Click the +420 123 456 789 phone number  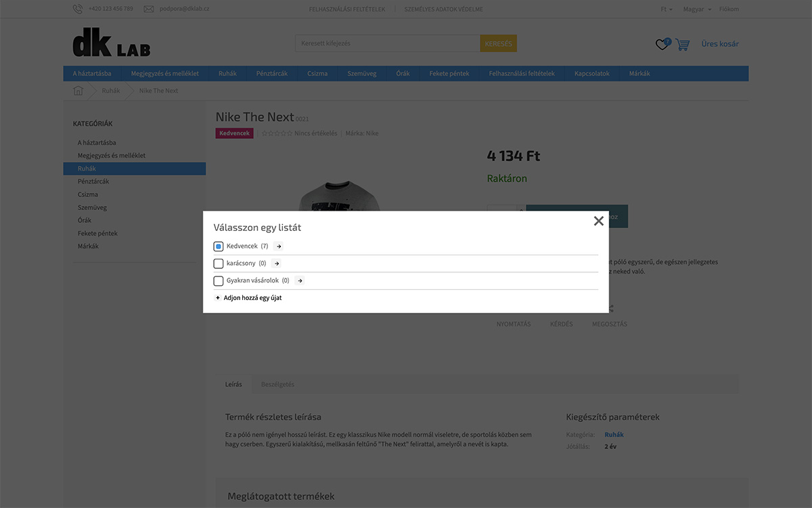click(111, 9)
